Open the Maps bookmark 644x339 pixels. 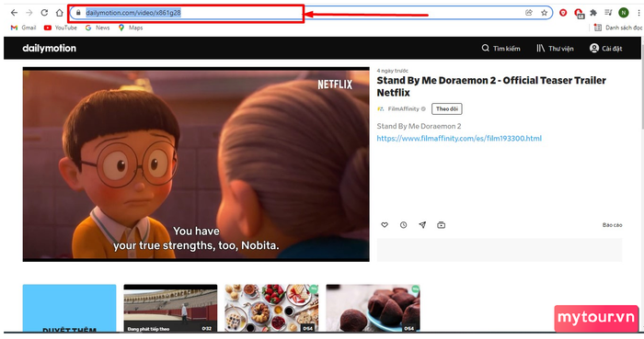[131, 28]
